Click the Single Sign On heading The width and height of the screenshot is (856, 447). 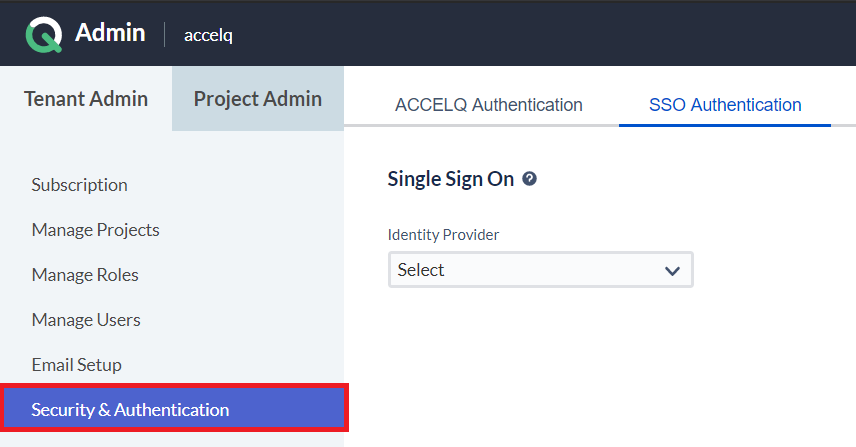[450, 179]
